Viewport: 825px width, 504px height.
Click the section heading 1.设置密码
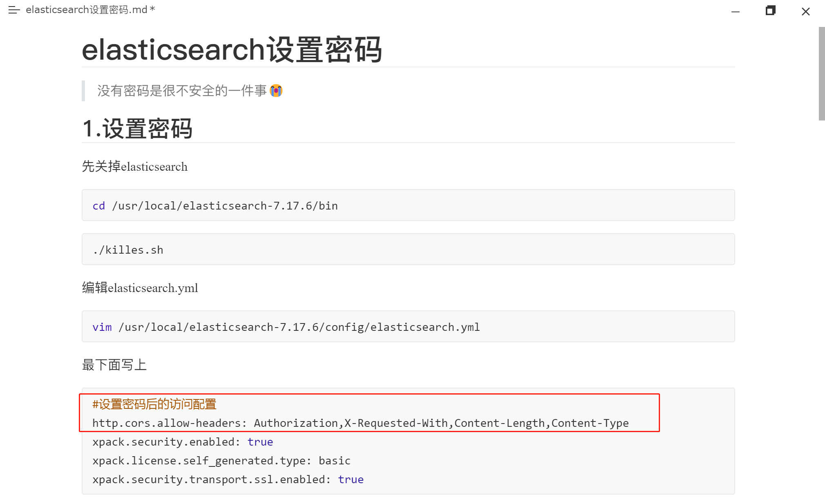click(137, 128)
